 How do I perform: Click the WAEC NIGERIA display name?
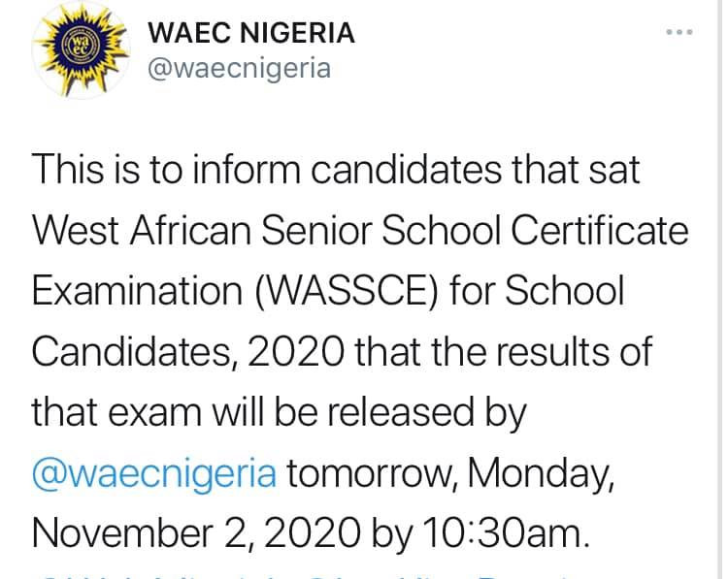(250, 34)
